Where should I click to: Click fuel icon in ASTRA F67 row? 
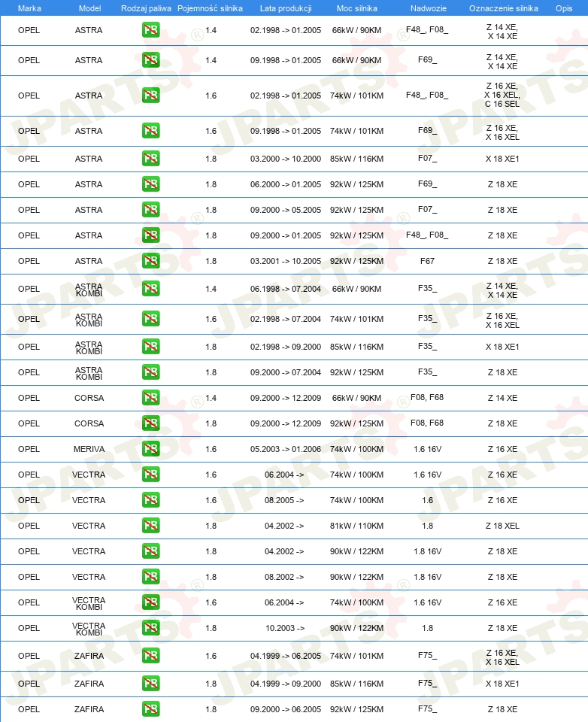coord(151,261)
